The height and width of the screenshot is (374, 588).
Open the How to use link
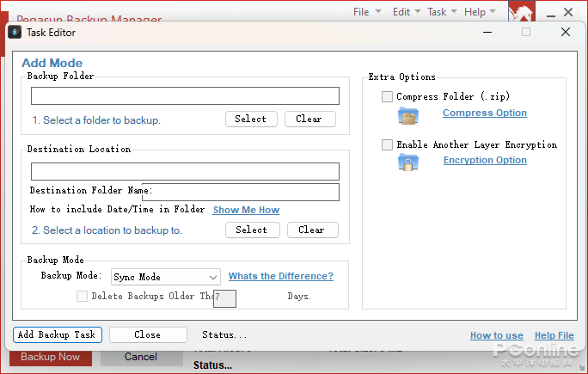point(497,335)
